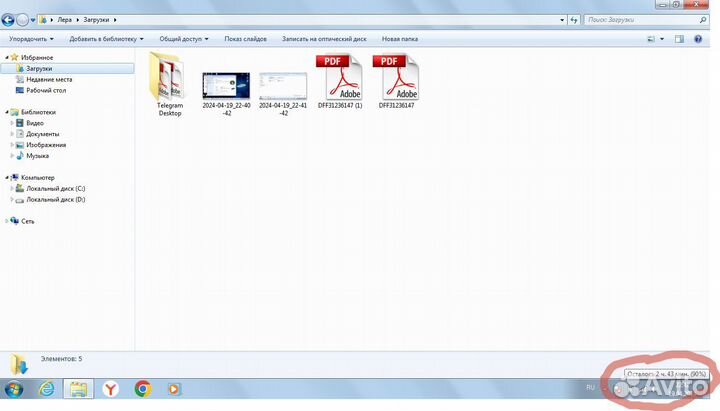
Task: Click the Forward navigation arrow button
Action: (22, 20)
